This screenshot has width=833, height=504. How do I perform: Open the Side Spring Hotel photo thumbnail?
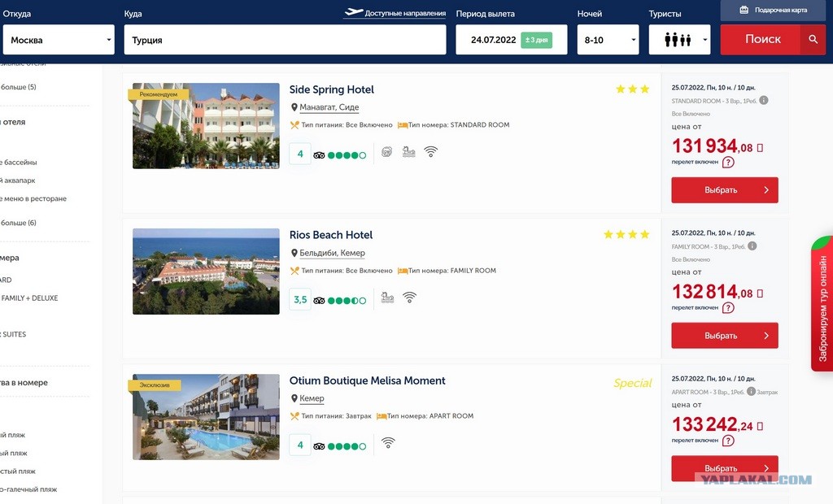pyautogui.click(x=206, y=126)
